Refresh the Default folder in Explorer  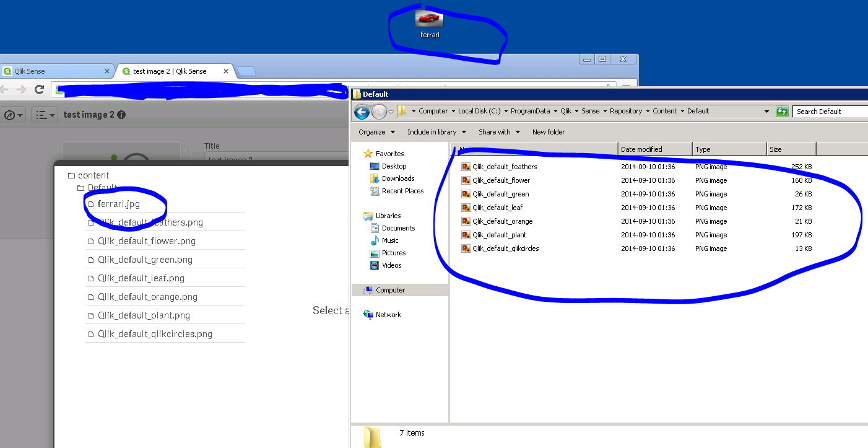[783, 112]
